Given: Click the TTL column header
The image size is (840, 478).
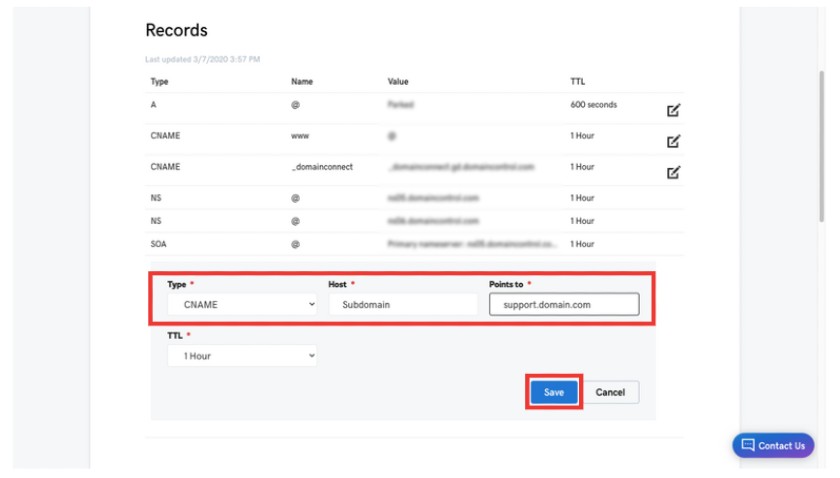Looking at the screenshot, I should click(578, 81).
